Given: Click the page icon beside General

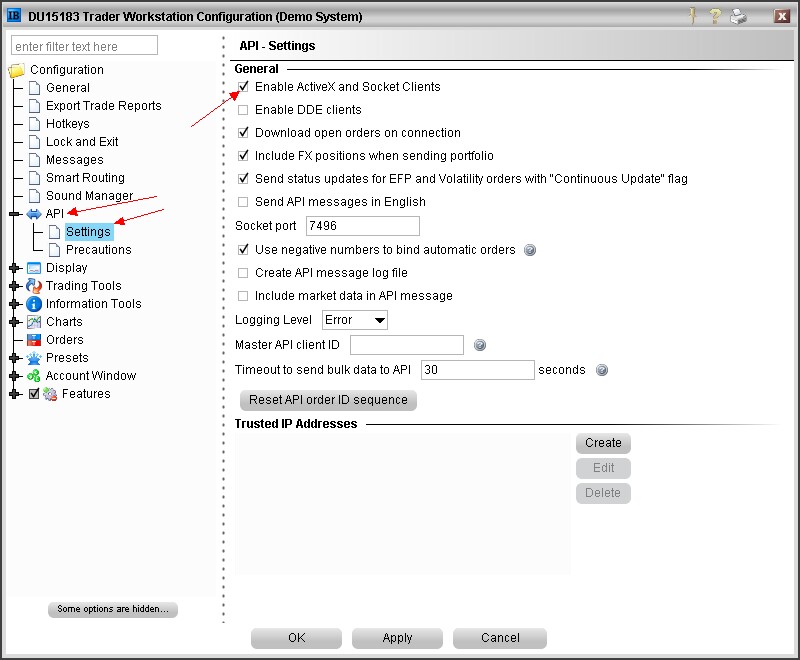Looking at the screenshot, I should tap(34, 88).
